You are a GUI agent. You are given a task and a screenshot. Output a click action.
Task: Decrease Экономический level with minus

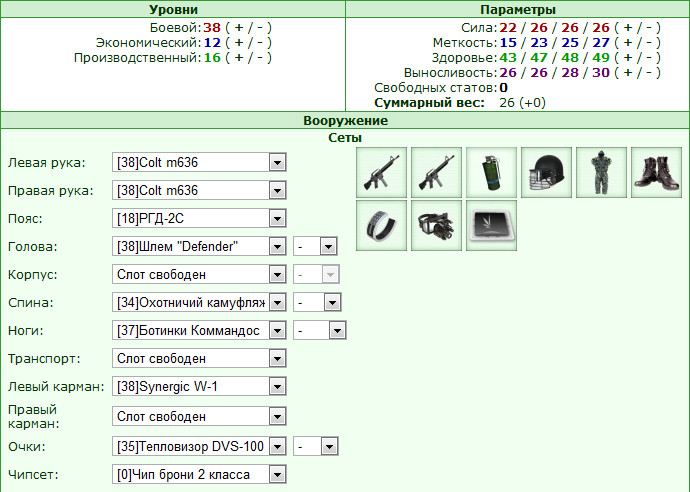(x=260, y=43)
